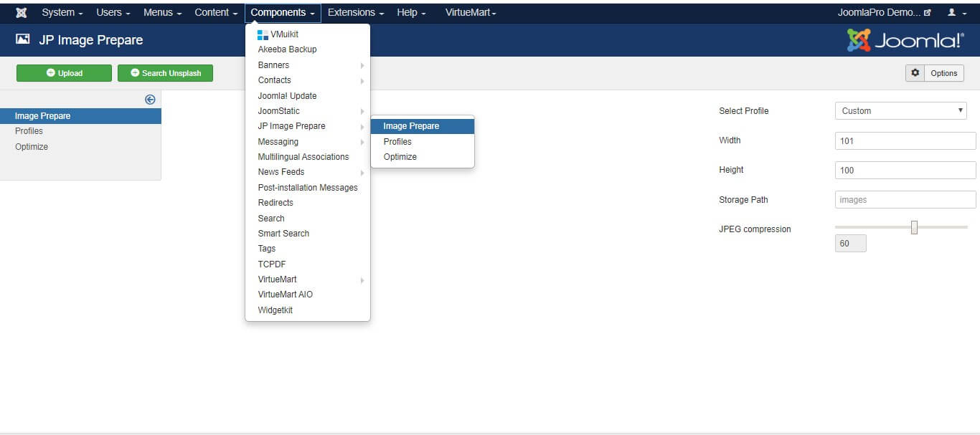Open Profiles in the left sidebar
Screen dimensions: 980x435
point(29,131)
